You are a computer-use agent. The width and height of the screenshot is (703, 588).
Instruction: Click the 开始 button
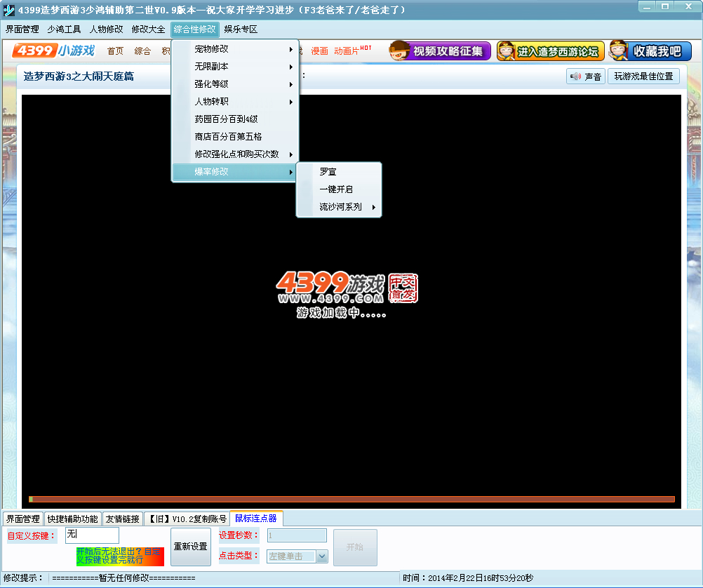(355, 547)
